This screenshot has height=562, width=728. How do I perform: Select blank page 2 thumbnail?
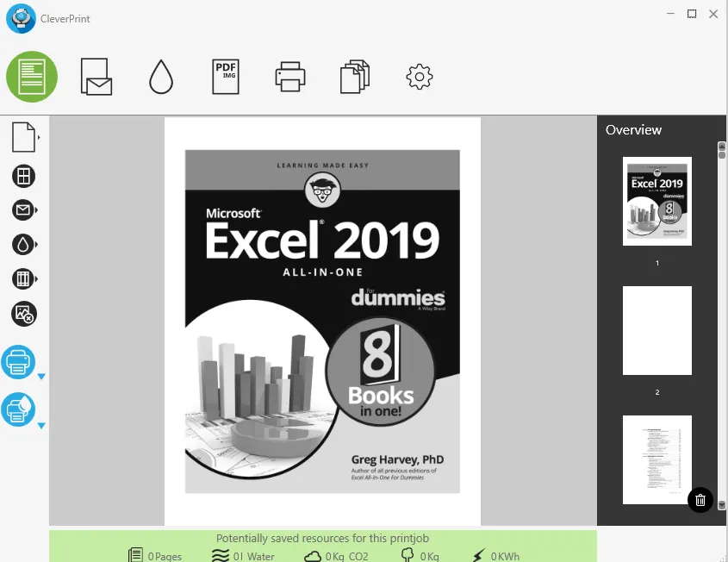pyautogui.click(x=657, y=330)
